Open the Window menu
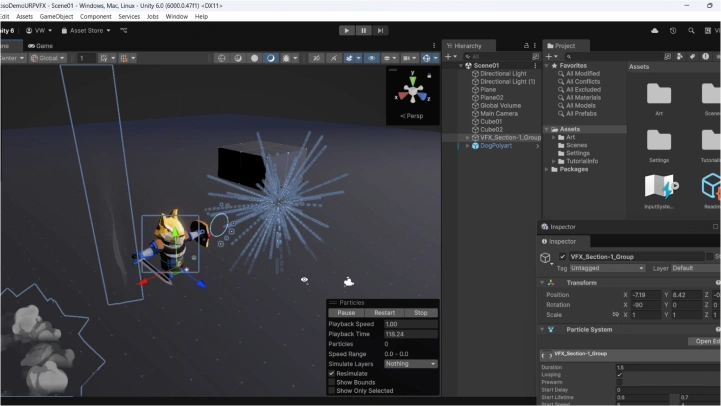This screenshot has width=721, height=406. click(x=177, y=17)
